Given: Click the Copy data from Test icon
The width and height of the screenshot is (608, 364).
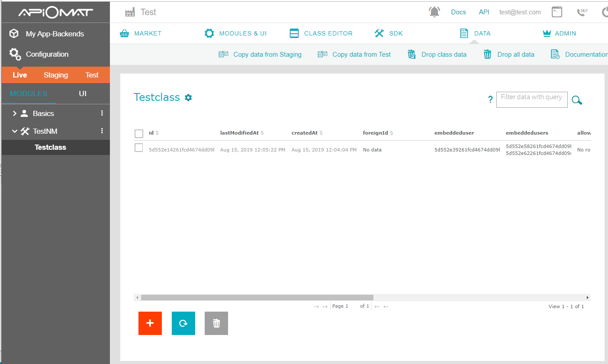Looking at the screenshot, I should click(322, 54).
